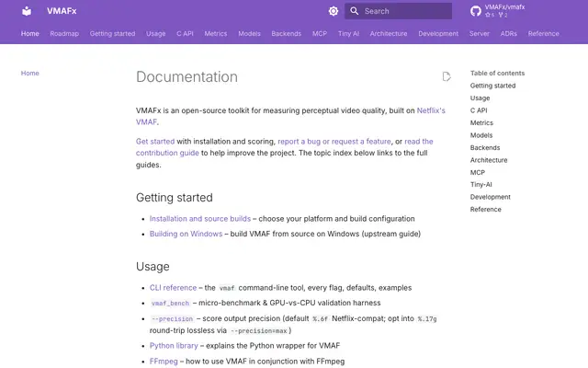Open the Reference tab
588x368 pixels.
(543, 33)
